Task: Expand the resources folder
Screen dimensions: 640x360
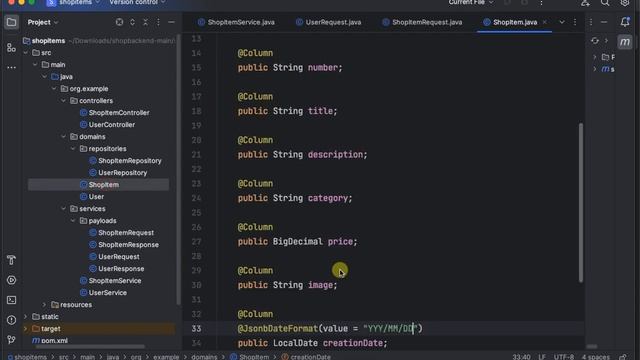Action: [44, 304]
